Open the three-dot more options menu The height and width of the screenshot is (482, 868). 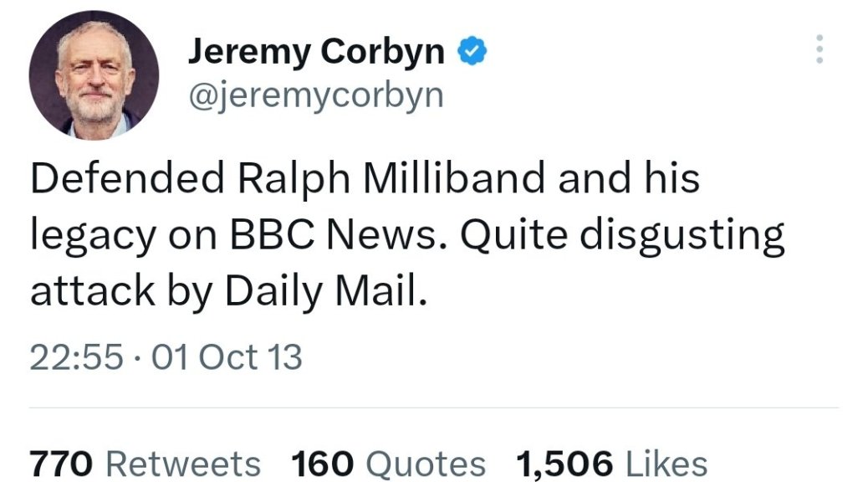pyautogui.click(x=819, y=50)
